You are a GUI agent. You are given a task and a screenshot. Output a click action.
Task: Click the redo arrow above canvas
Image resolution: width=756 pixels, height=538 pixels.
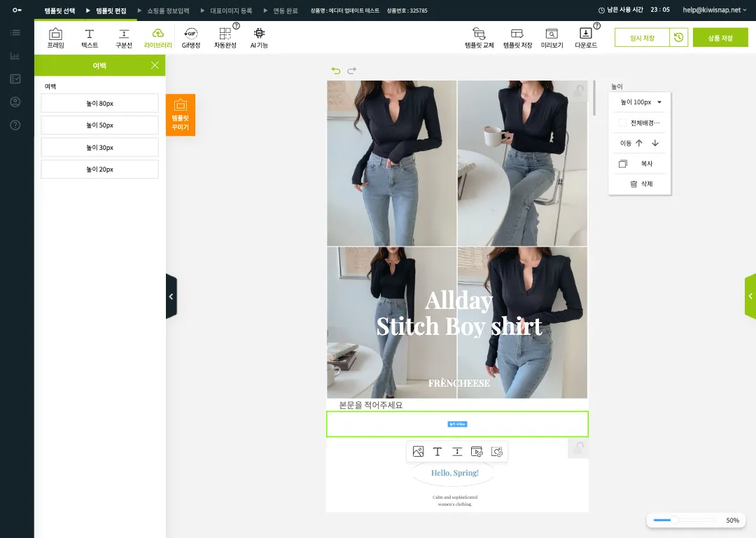point(352,71)
